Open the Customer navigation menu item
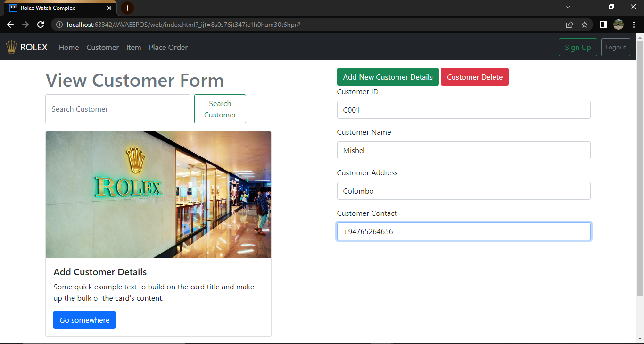Viewport: 644px width, 344px height. coord(102,47)
